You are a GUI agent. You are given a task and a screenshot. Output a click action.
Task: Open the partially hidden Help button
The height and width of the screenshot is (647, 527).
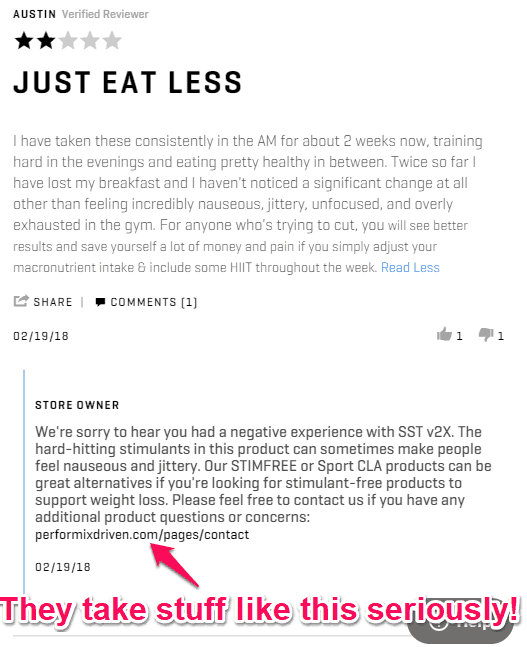[x=461, y=623]
